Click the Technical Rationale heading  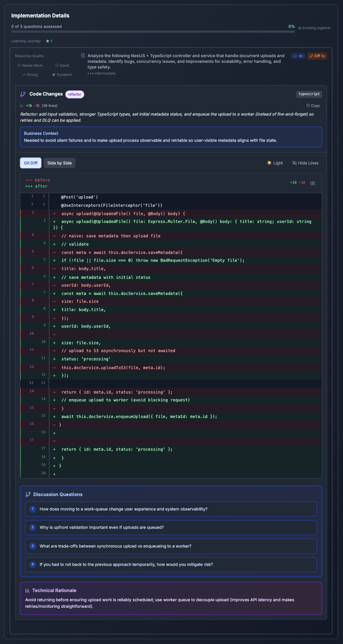coord(54,590)
